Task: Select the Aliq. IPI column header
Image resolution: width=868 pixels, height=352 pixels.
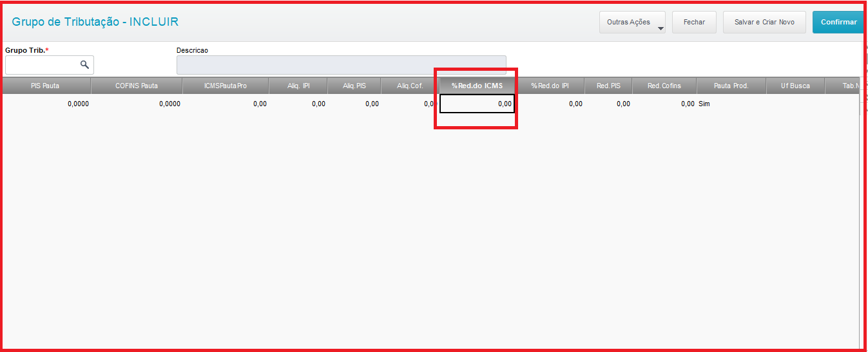Action: 298,86
